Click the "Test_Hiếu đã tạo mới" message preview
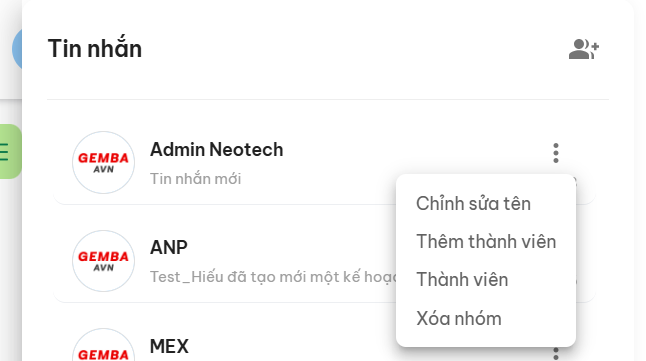Image resolution: width=646 pixels, height=361 pixels. coord(273,277)
